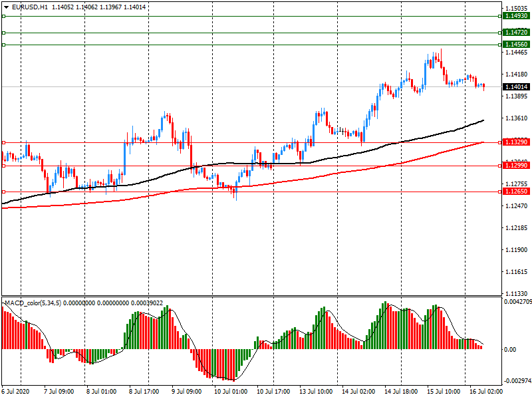Click the 8 Jul 17:00 time label
Image resolution: width=532 pixels, height=399 pixels.
coord(144,391)
